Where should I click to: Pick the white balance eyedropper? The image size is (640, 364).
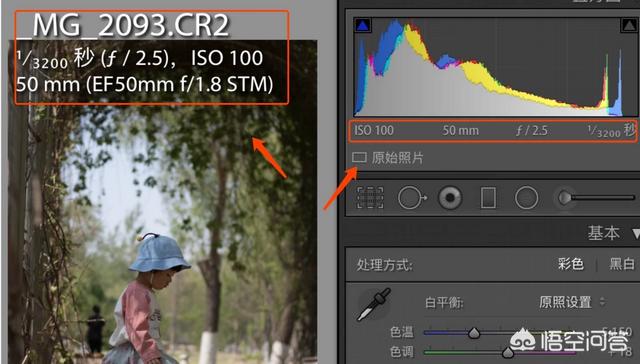(373, 304)
